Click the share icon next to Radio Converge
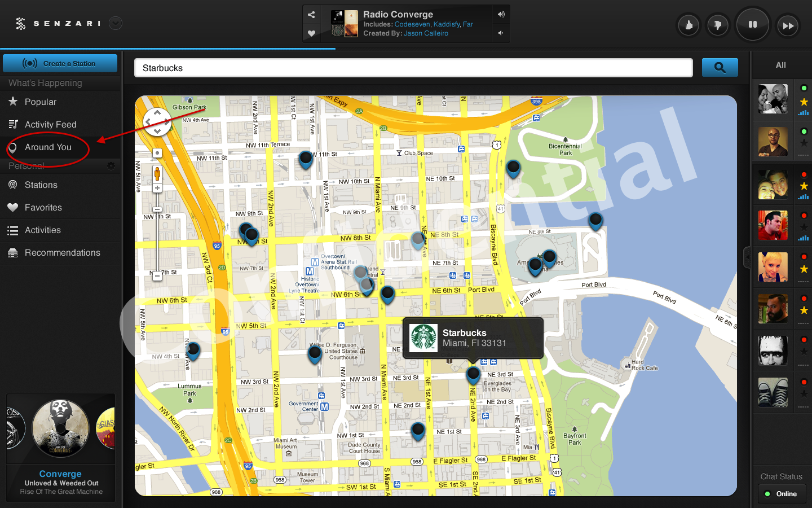The height and width of the screenshot is (508, 812). pos(311,15)
